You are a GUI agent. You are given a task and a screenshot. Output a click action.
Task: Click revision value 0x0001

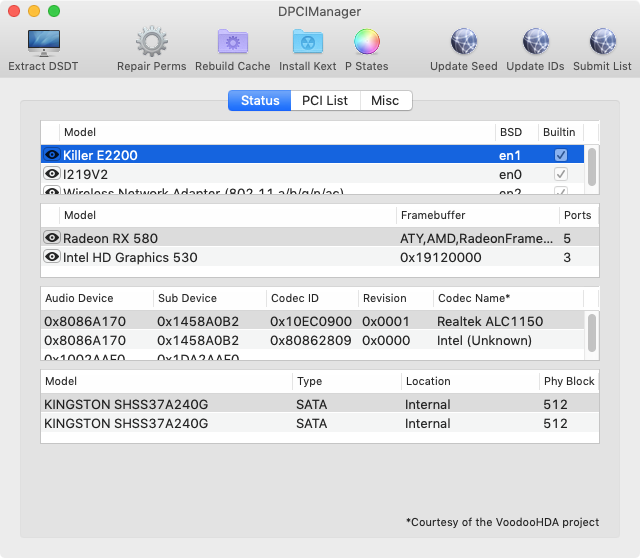(x=386, y=322)
